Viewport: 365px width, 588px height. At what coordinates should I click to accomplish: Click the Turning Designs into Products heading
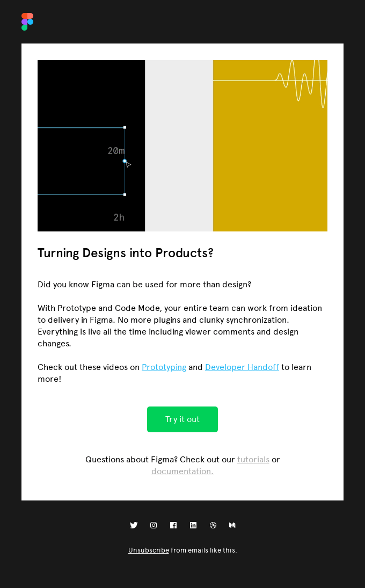pos(126,253)
